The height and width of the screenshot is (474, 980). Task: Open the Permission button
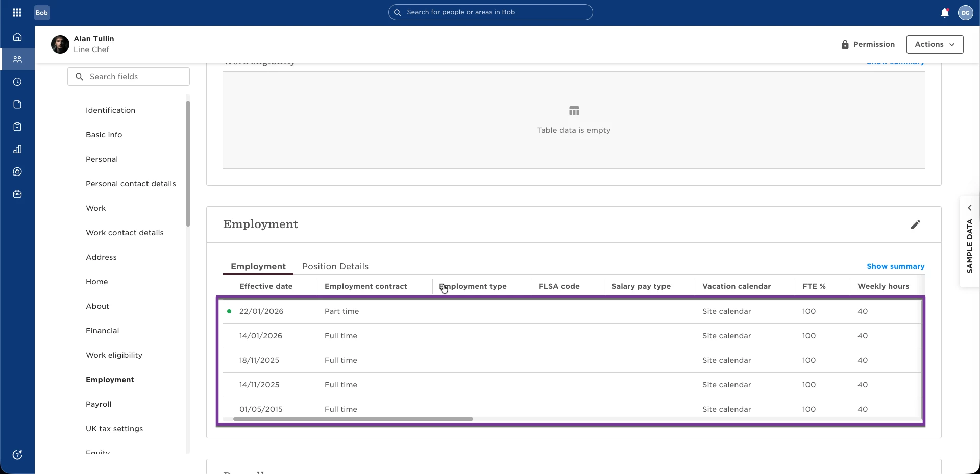868,44
